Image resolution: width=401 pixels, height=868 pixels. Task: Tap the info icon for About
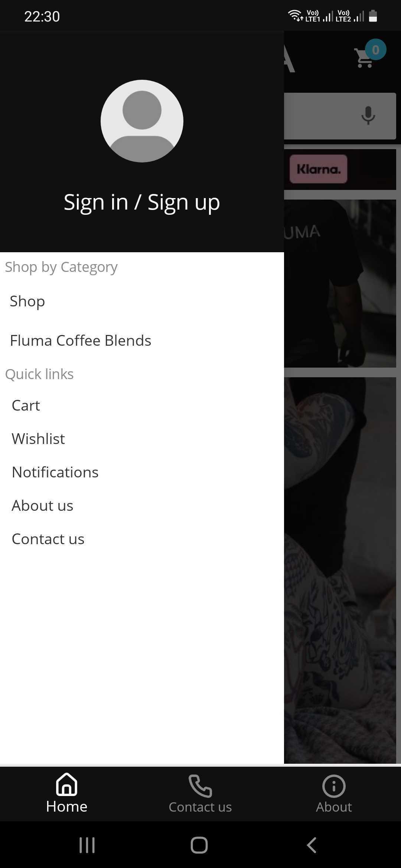coord(334,786)
